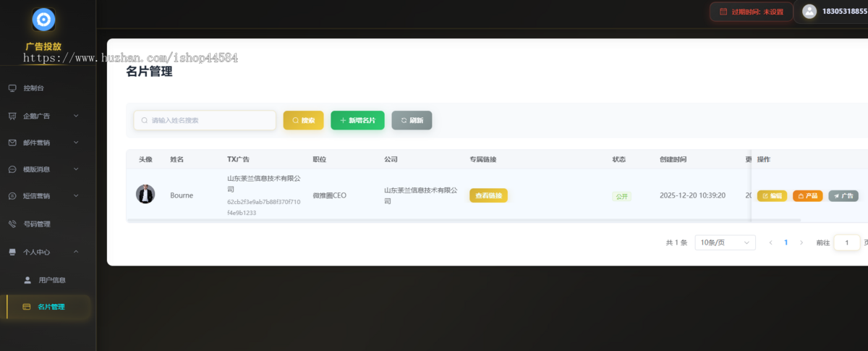This screenshot has width=868, height=351.
Task: Open the 10条/页 page size dropdown
Action: (725, 243)
